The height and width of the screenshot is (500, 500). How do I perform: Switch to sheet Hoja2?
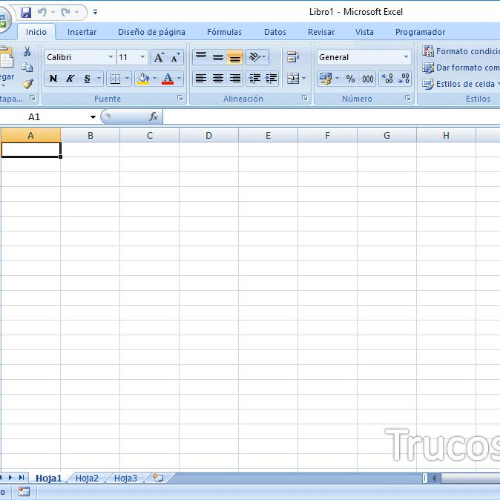87,478
